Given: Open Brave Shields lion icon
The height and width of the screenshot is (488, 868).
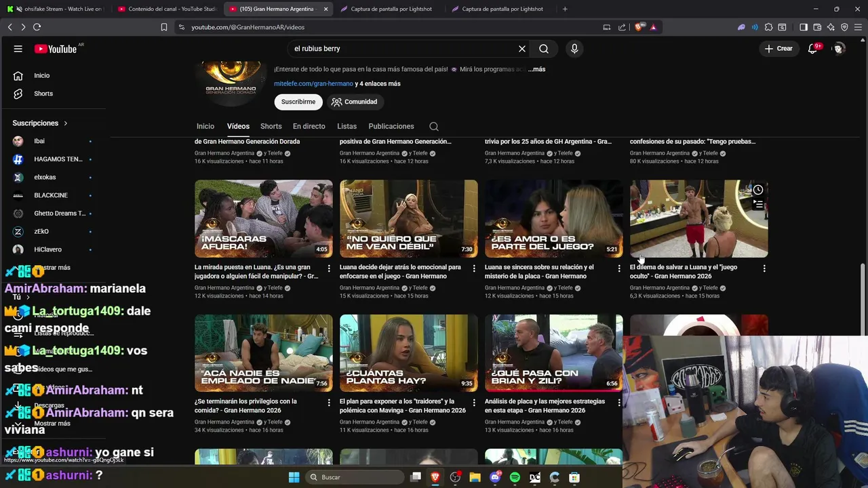Looking at the screenshot, I should click(x=639, y=27).
